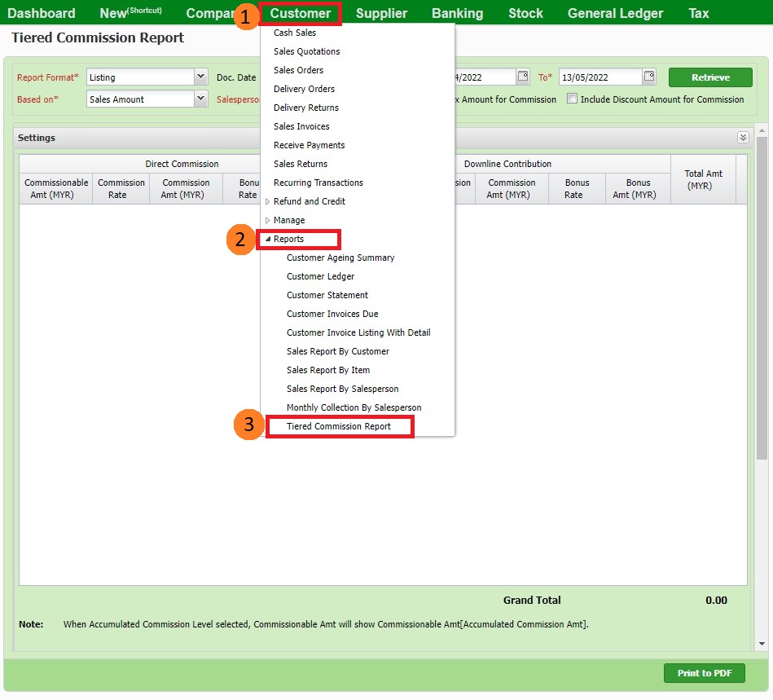Open the Supplier menu
Viewport: 773px width, 700px height.
[x=381, y=13]
